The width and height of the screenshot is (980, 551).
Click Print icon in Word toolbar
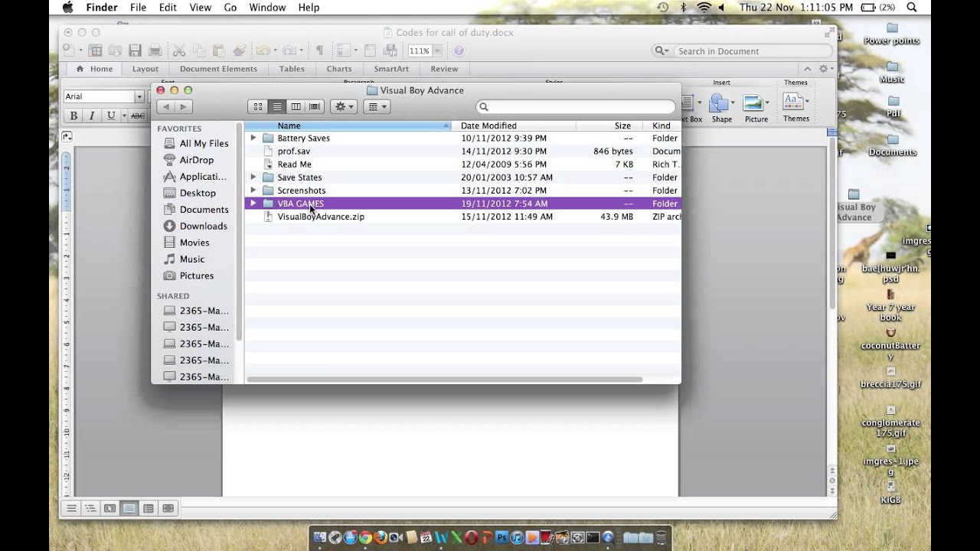[x=155, y=51]
